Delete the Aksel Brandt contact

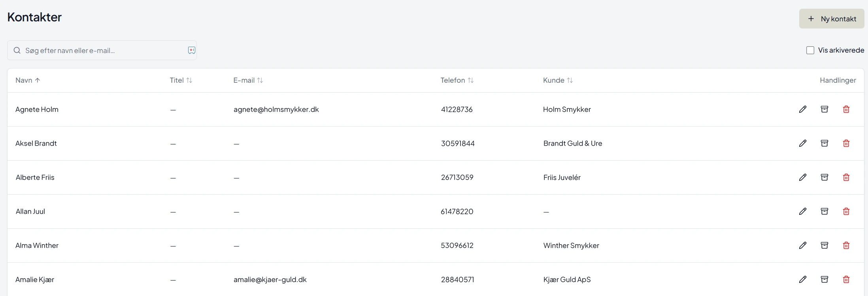(846, 143)
